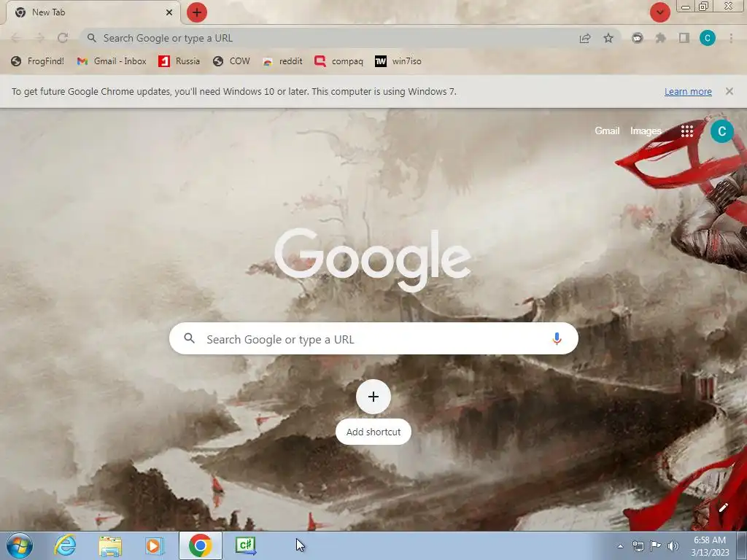Add a shortcut with the plus circle
The width and height of the screenshot is (747, 560).
click(x=373, y=397)
